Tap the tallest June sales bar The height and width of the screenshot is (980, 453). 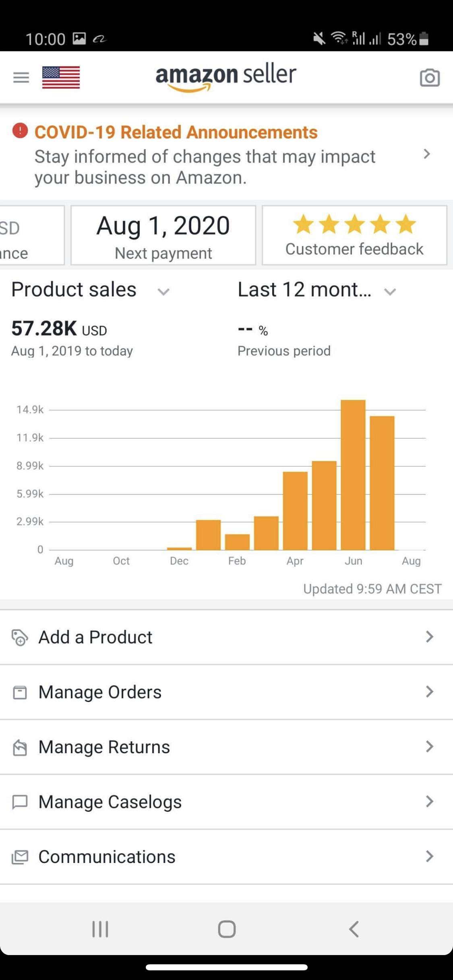click(x=353, y=475)
